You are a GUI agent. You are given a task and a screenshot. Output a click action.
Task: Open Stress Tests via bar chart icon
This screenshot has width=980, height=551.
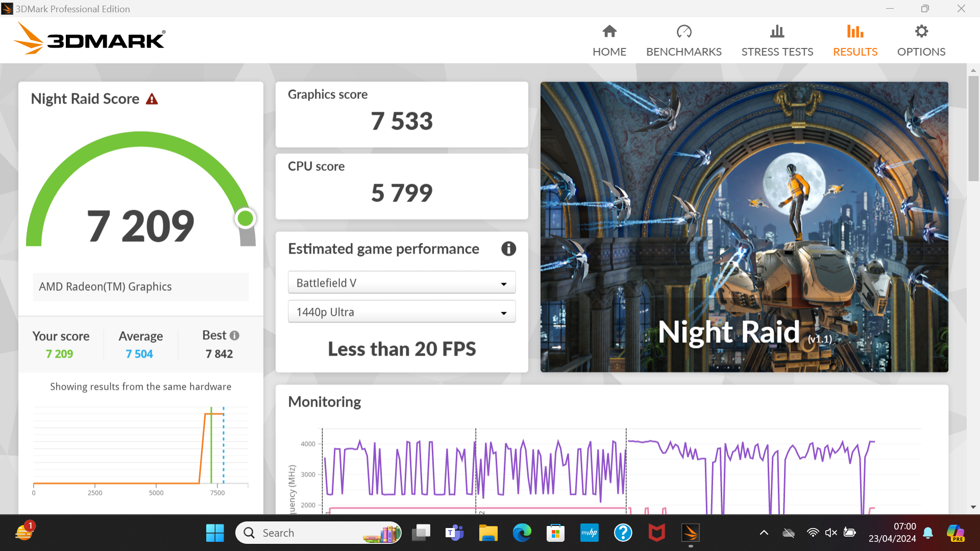[x=777, y=32]
